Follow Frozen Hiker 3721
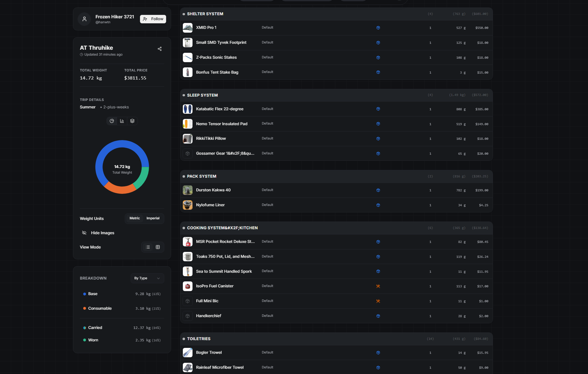The height and width of the screenshot is (374, 588). pos(153,19)
